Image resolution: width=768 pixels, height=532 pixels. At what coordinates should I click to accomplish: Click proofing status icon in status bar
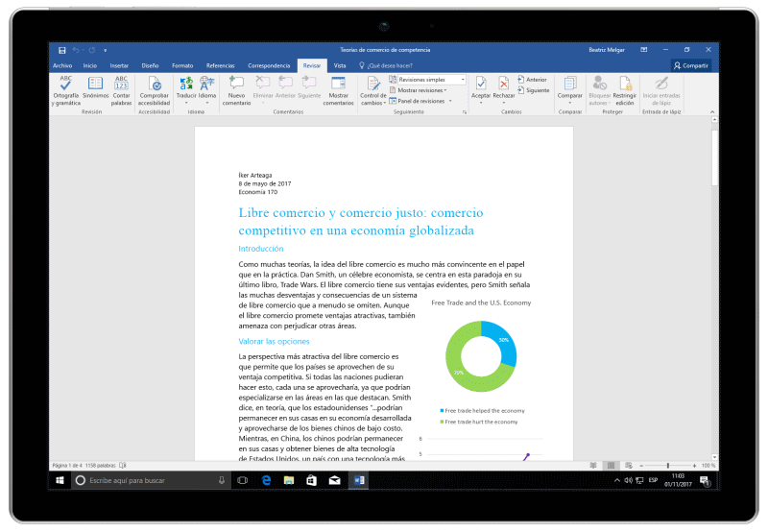click(x=123, y=466)
